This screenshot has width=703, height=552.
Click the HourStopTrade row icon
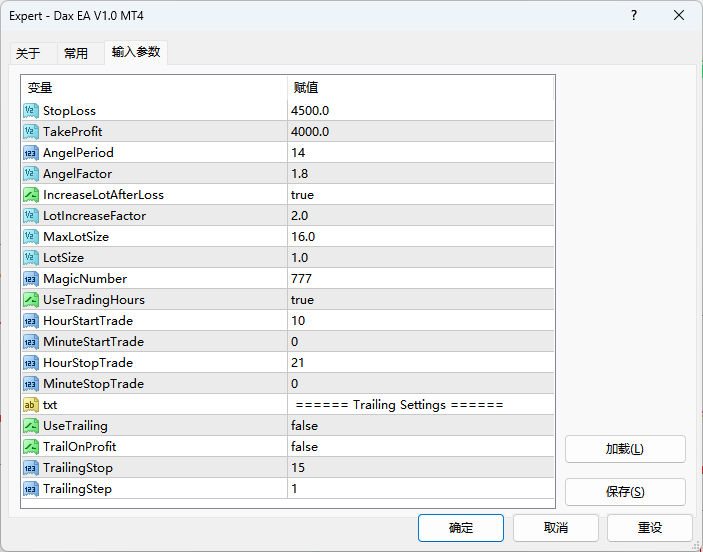click(30, 363)
